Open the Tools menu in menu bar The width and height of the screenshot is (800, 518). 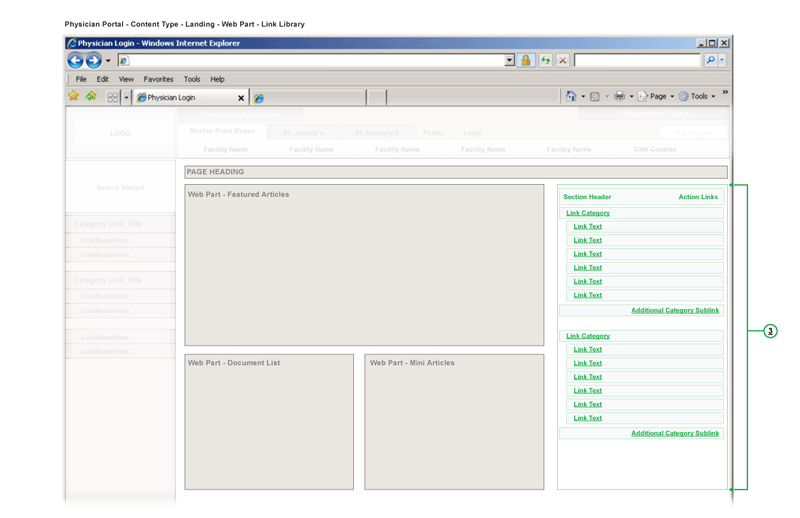click(x=192, y=79)
